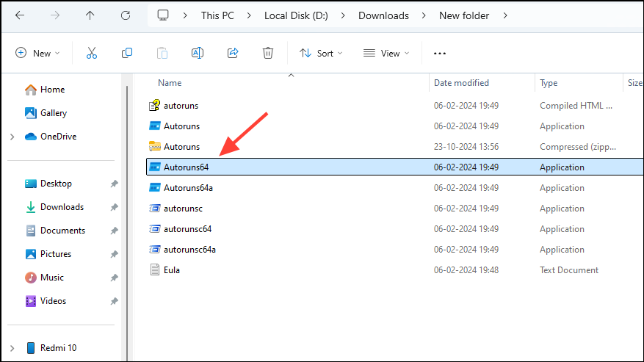
Task: Go to Local Disk (D:) breadcrumb
Action: [296, 15]
